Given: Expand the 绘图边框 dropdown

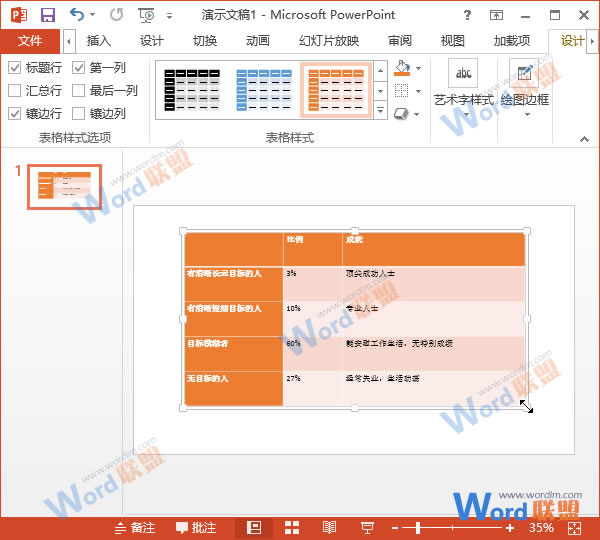Looking at the screenshot, I should click(x=527, y=114).
